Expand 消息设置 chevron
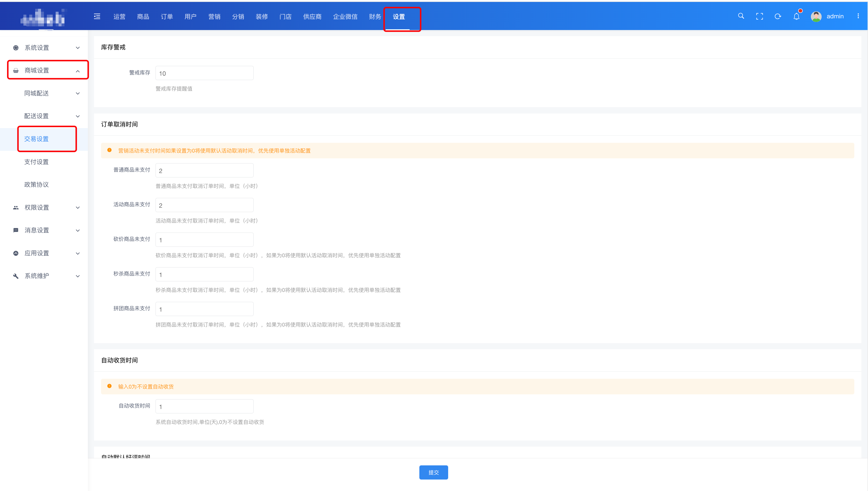868x491 pixels. click(x=78, y=231)
